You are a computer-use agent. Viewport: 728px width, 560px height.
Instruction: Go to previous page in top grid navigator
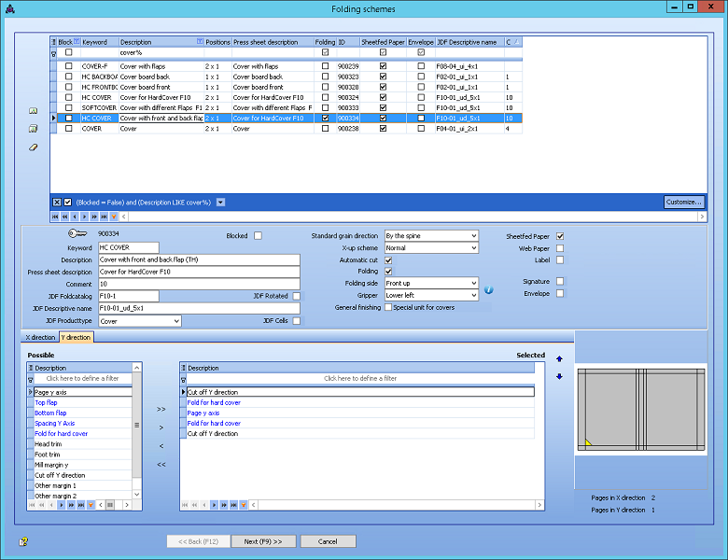pyautogui.click(x=65, y=217)
